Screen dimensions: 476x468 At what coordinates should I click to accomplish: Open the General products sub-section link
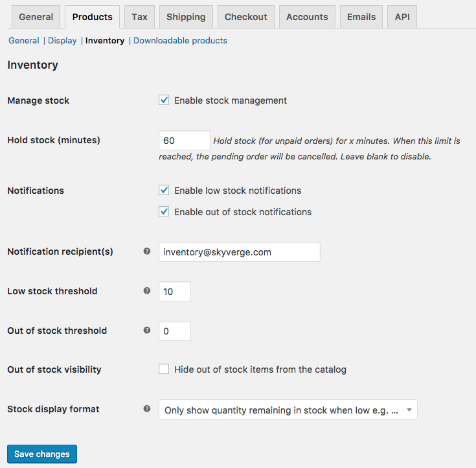(x=24, y=40)
